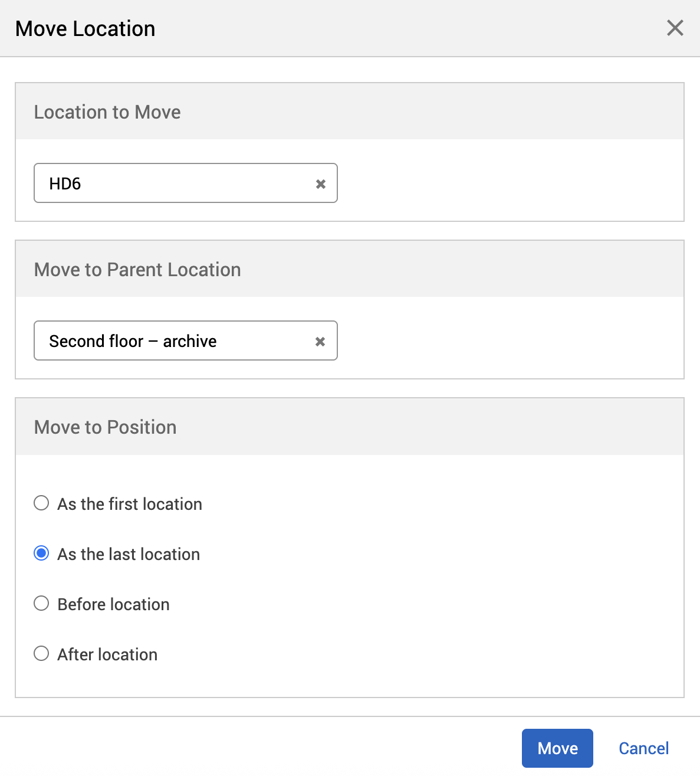The height and width of the screenshot is (776, 700).
Task: Click the Move to Parent Location label
Action: (137, 269)
